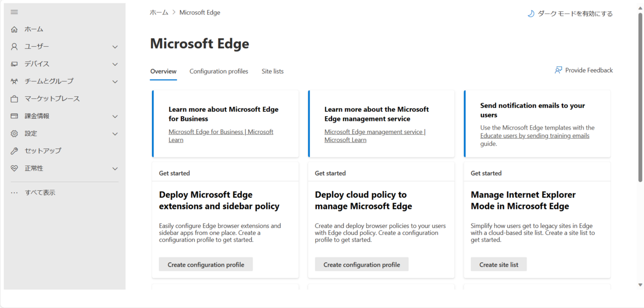Switch to the Configuration profiles tab
Screen dimensions: 644x308
click(219, 71)
